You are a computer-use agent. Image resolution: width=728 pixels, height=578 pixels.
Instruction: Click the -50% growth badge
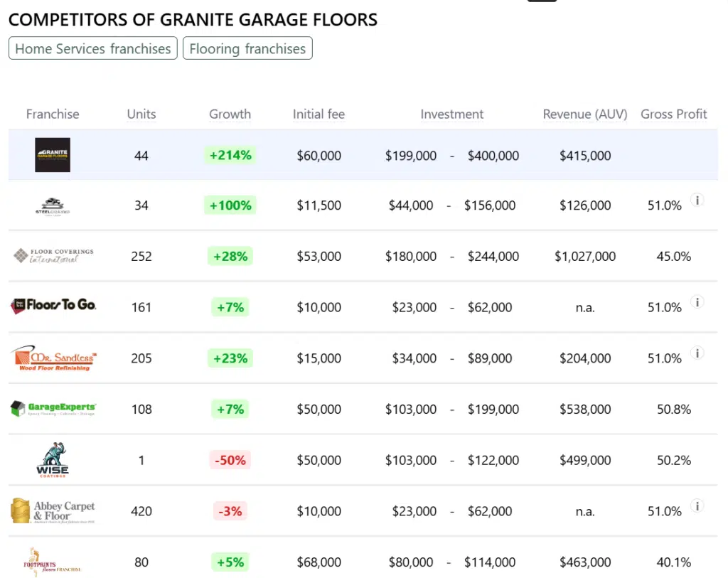coord(230,460)
